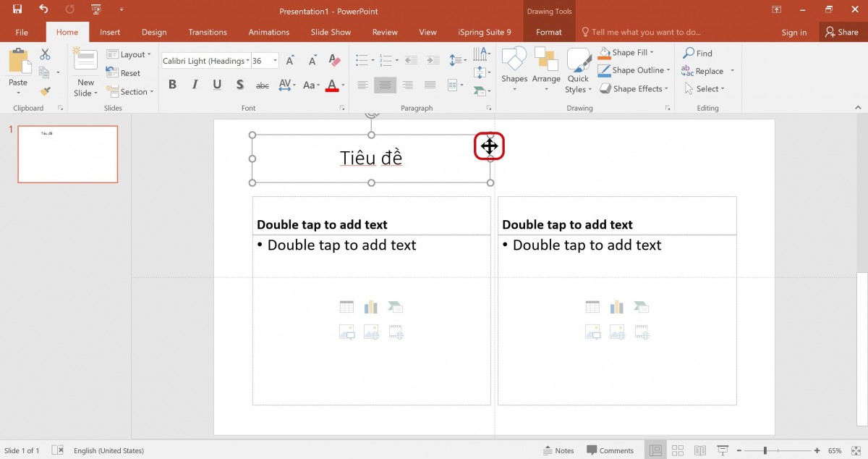This screenshot has width=868, height=459.
Task: Open the font size dropdown
Action: [275, 61]
